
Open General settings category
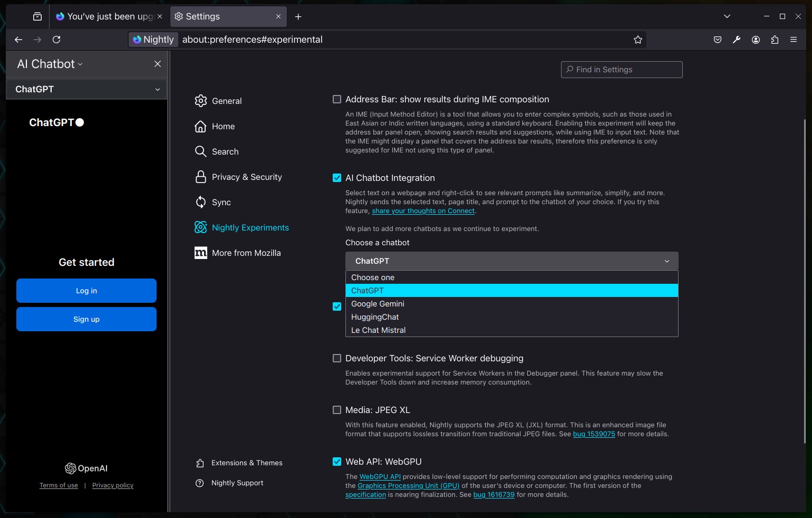pyautogui.click(x=218, y=101)
